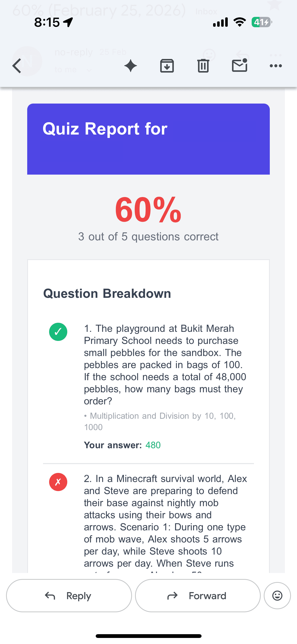Tap the home indicator bar
This screenshot has width=297, height=644.
pyautogui.click(x=148, y=636)
